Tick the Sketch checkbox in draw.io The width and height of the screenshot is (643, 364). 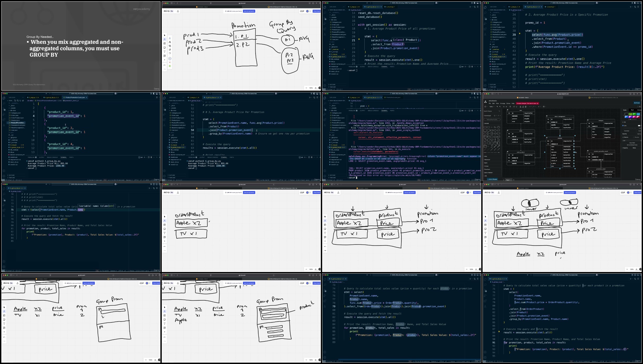(x=623, y=137)
